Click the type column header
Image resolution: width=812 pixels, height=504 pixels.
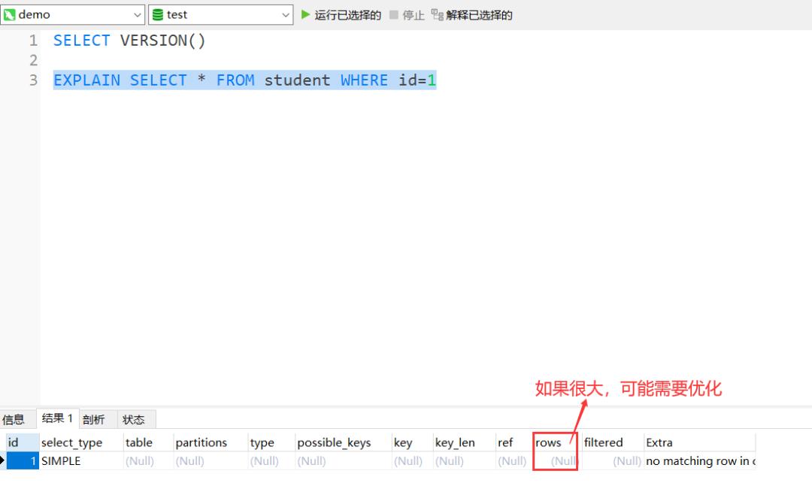click(271, 442)
